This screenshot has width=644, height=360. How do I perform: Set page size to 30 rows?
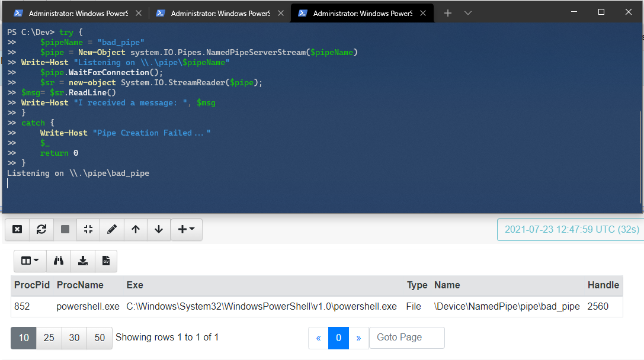pyautogui.click(x=74, y=338)
